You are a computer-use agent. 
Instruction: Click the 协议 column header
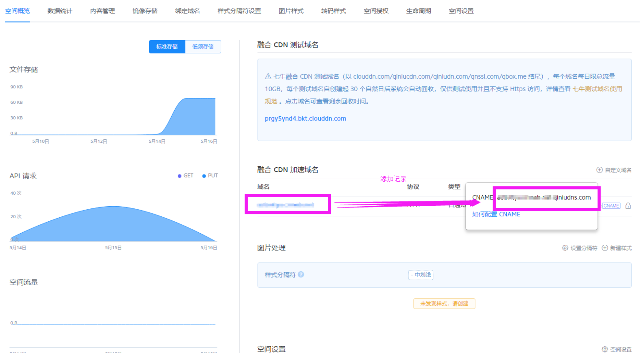click(x=413, y=187)
